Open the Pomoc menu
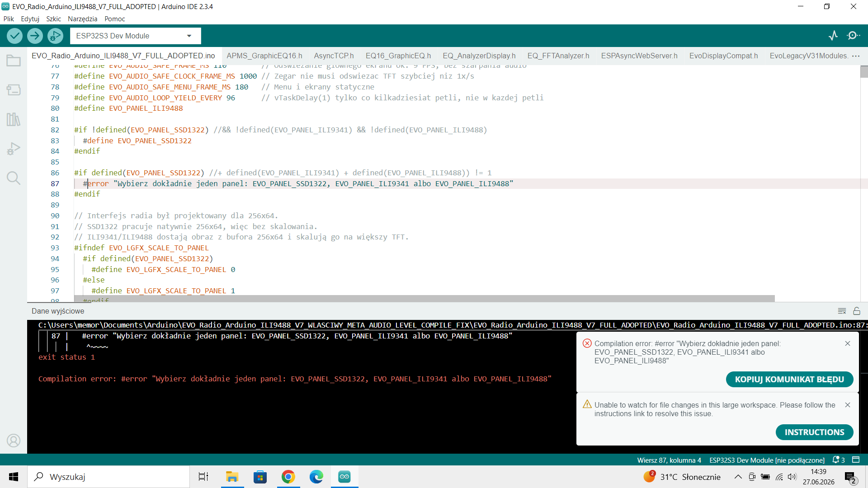The width and height of the screenshot is (868, 488). pyautogui.click(x=114, y=19)
